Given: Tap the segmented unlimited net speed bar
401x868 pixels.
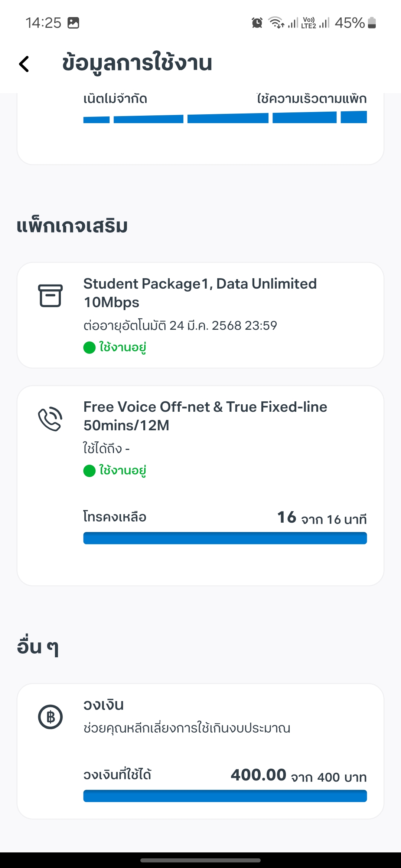Looking at the screenshot, I should pyautogui.click(x=225, y=117).
